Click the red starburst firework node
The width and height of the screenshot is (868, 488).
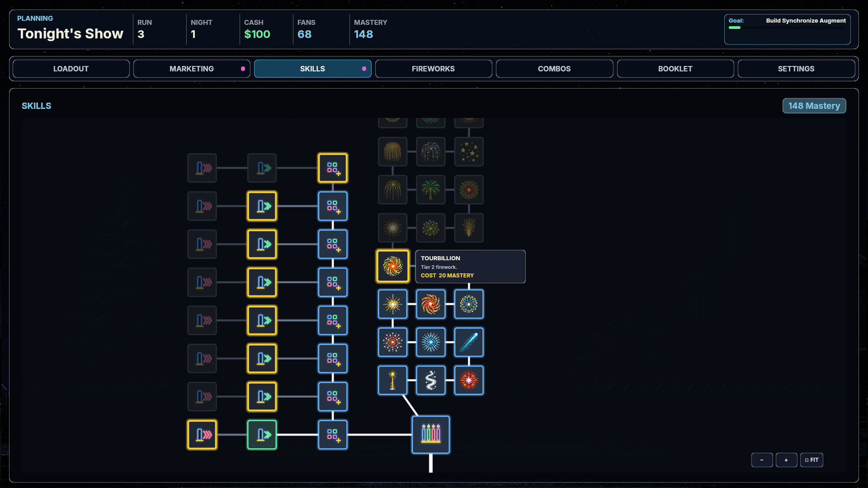[469, 380]
